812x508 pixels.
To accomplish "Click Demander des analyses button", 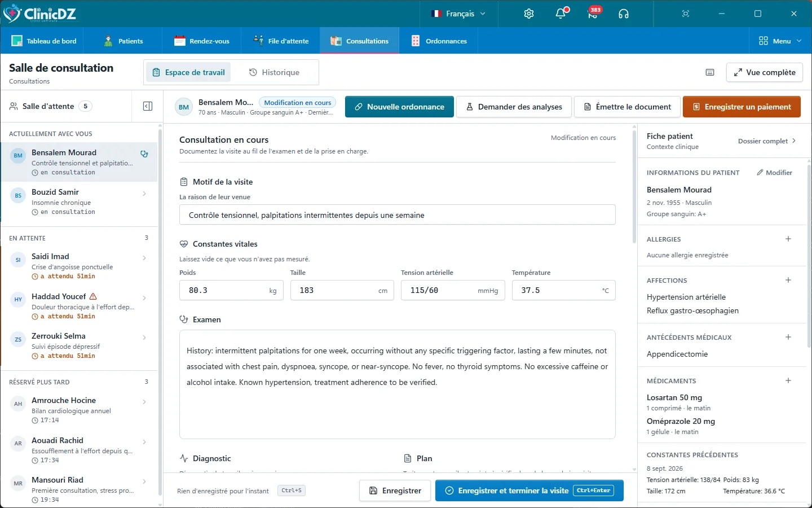I will pyautogui.click(x=514, y=107).
